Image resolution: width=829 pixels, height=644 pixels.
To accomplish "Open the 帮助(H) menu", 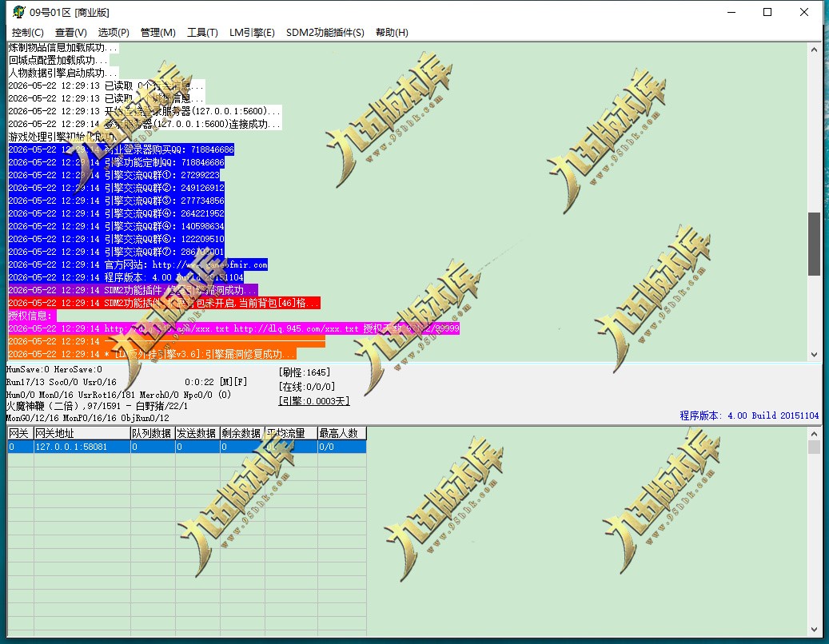I will point(392,33).
